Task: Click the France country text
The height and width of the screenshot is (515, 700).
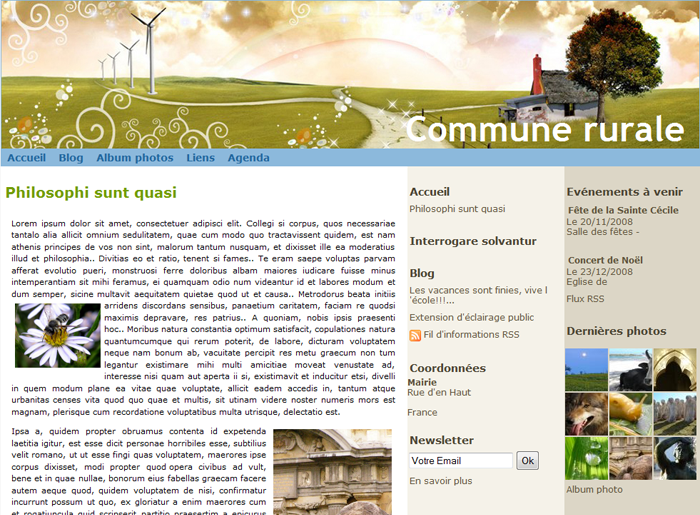Action: coord(422,413)
